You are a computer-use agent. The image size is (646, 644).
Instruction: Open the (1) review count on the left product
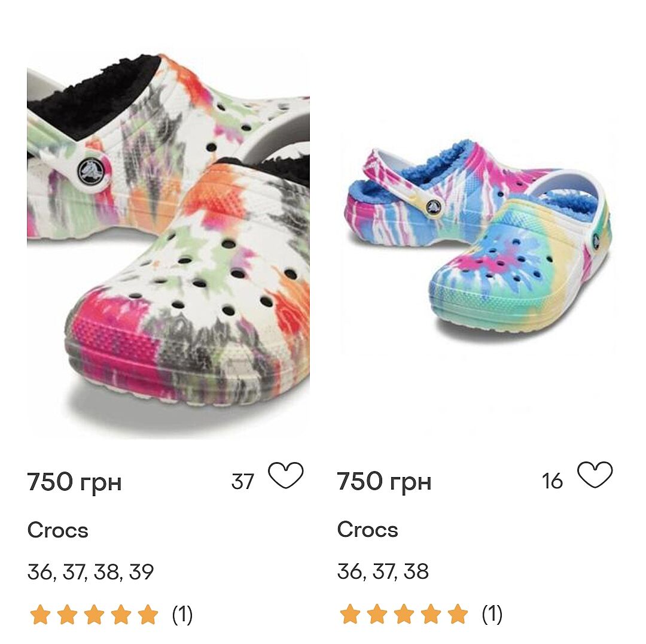click(182, 614)
